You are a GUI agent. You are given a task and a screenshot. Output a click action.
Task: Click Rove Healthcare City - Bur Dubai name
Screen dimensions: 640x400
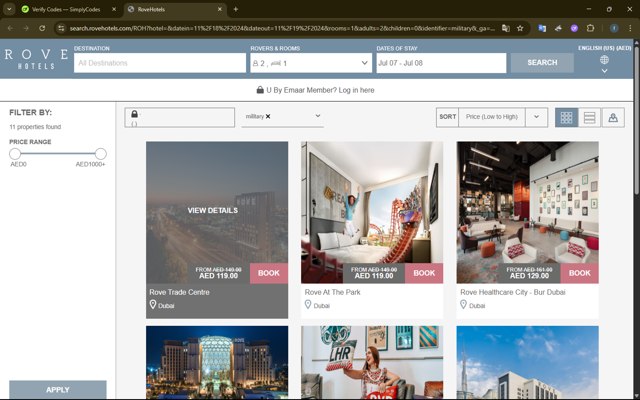point(513,292)
